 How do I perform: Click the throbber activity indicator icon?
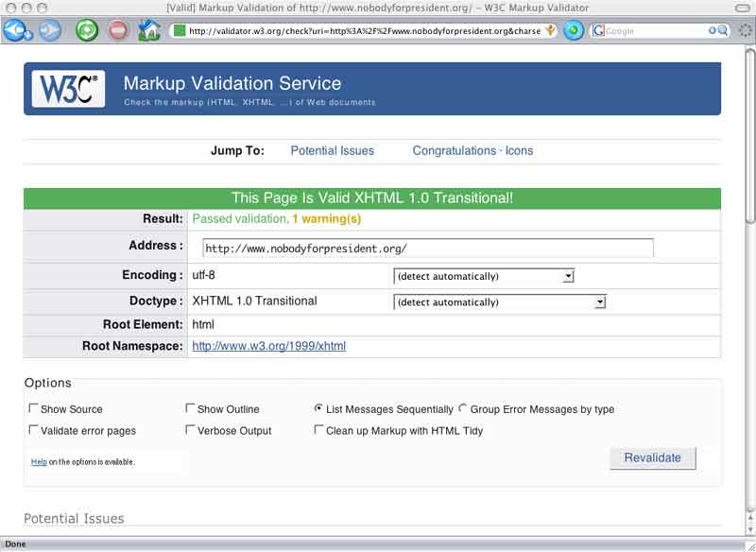pyautogui.click(x=746, y=31)
